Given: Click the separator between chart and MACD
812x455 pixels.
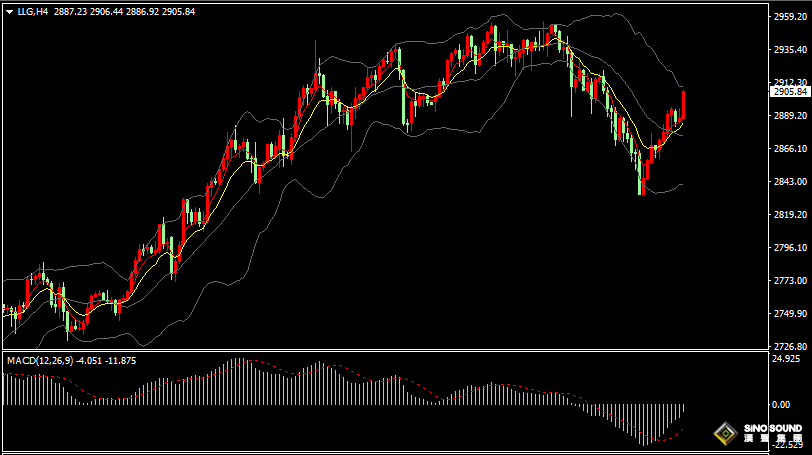Looking at the screenshot, I should [x=380, y=350].
